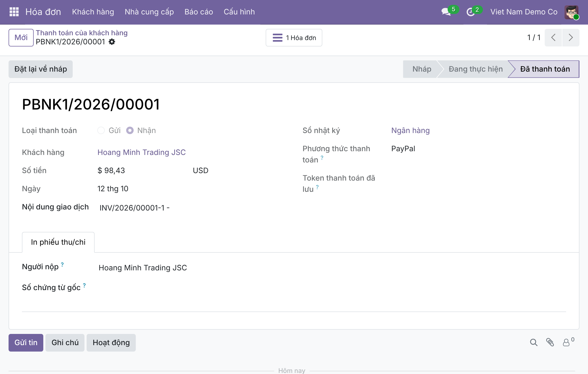Click the Mới button

(x=21, y=37)
